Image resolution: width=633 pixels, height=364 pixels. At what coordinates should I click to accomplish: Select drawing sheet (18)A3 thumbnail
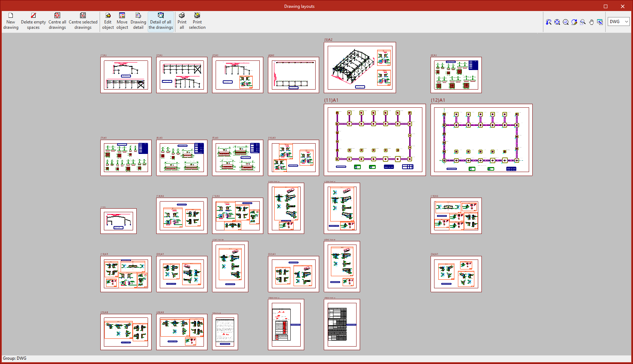456,216
